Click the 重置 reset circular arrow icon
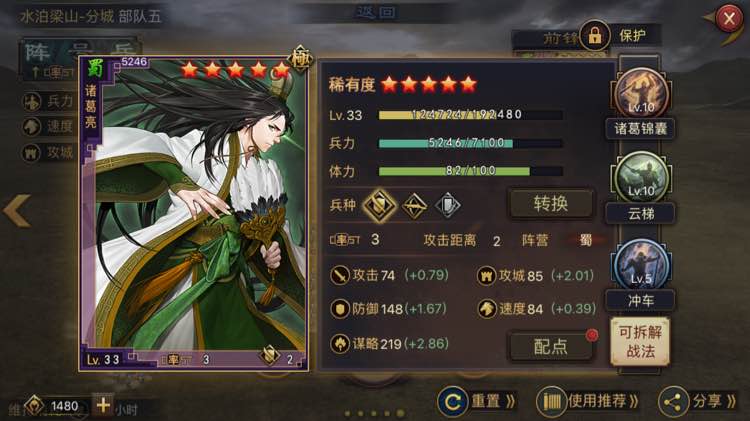The height and width of the screenshot is (421, 750). tap(452, 402)
